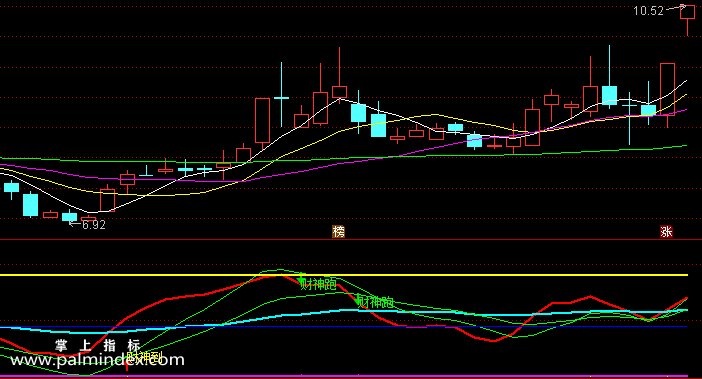The image size is (702, 379).
Task: Click the dark blue horizontal indicator baseline
Action: click(x=344, y=327)
